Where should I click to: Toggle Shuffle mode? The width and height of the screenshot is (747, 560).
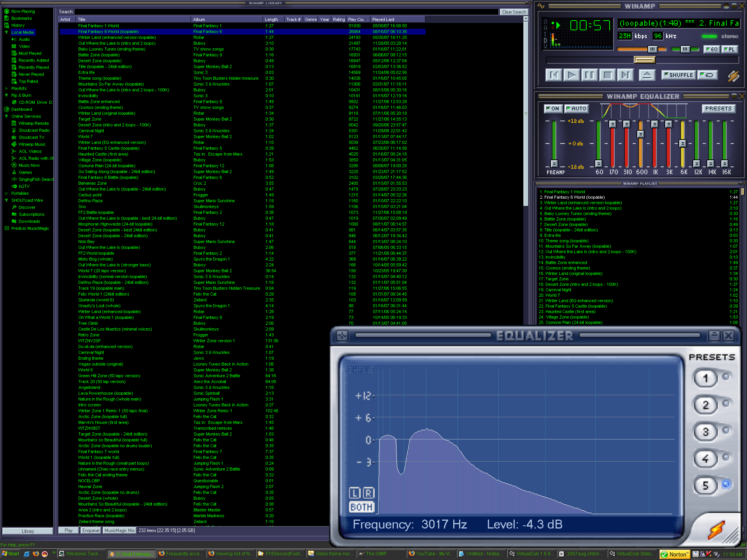(679, 75)
